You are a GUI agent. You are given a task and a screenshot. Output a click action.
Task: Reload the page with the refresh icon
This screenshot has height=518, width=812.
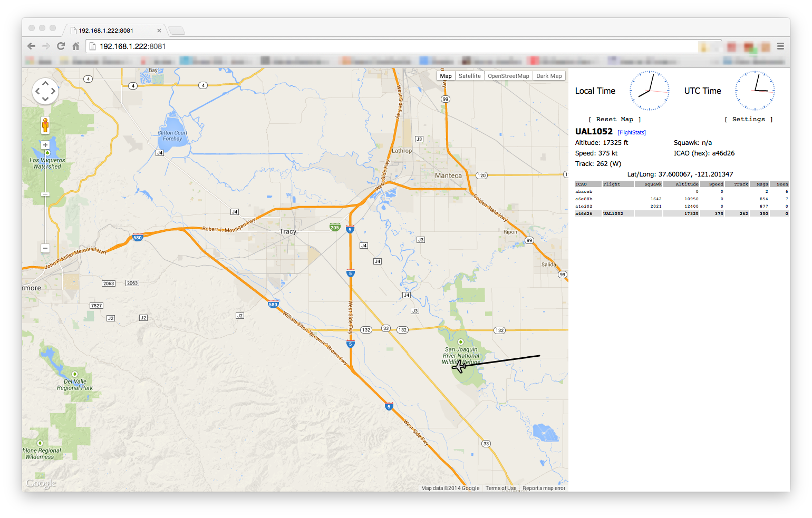click(x=61, y=46)
